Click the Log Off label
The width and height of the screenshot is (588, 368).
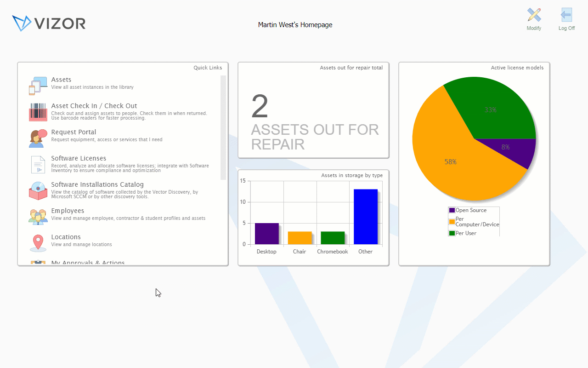[566, 28]
